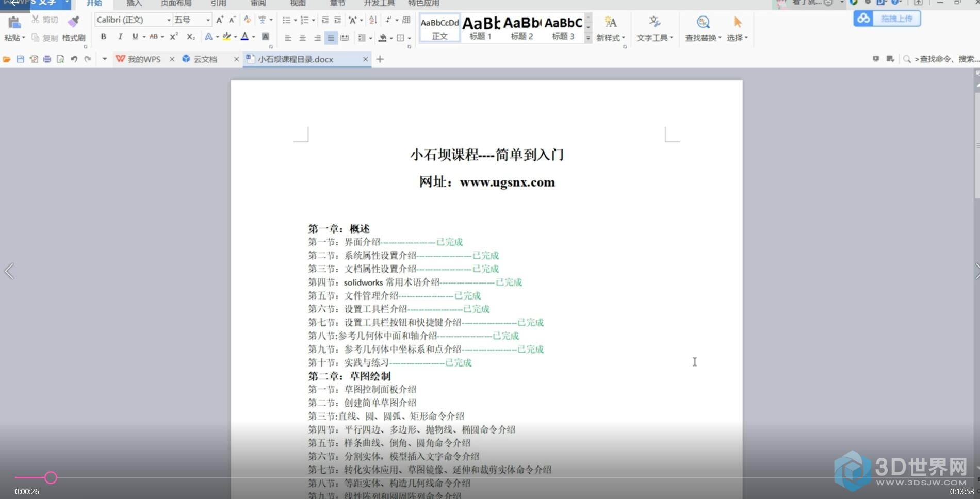Toggle underline formatting
Viewport: 980px width, 499px height.
(135, 37)
